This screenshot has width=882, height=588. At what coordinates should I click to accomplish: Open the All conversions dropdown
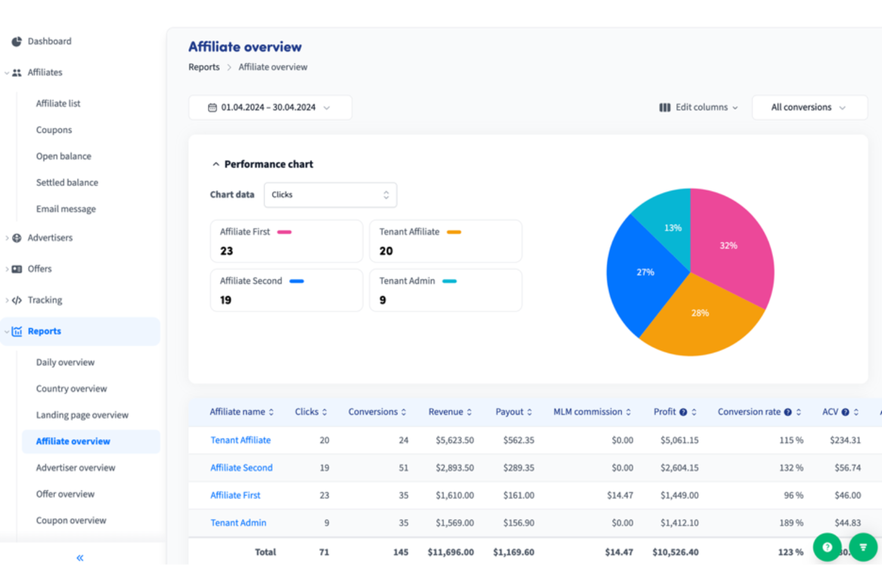pyautogui.click(x=809, y=107)
